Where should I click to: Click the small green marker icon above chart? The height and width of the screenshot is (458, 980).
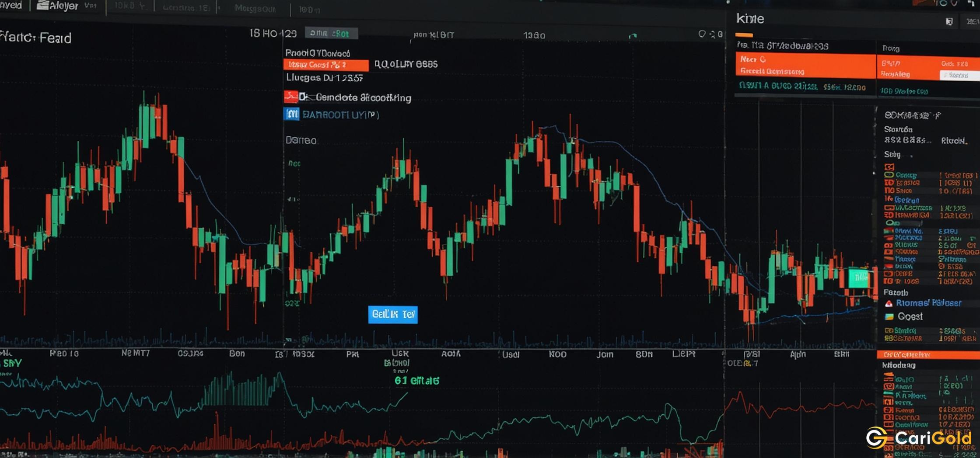(633, 36)
